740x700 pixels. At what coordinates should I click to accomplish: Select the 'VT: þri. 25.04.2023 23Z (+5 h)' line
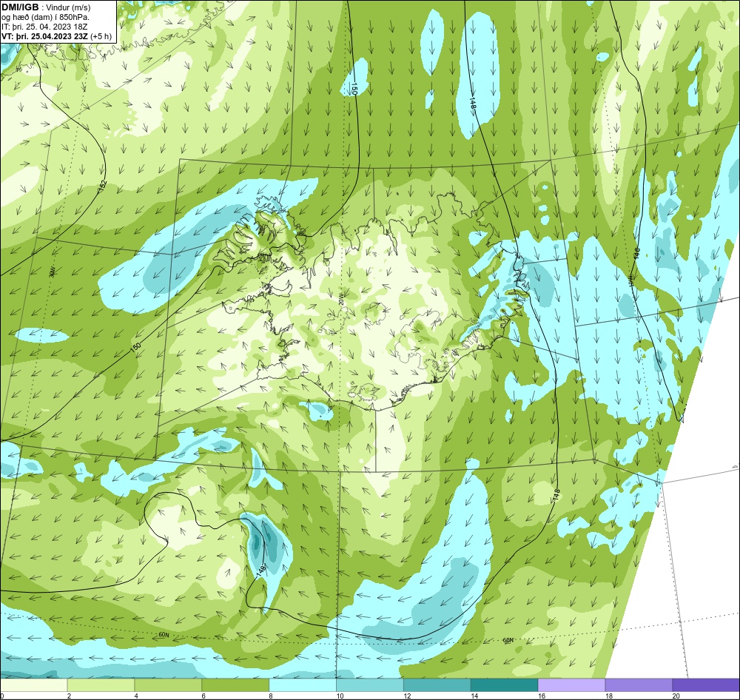coord(57,36)
